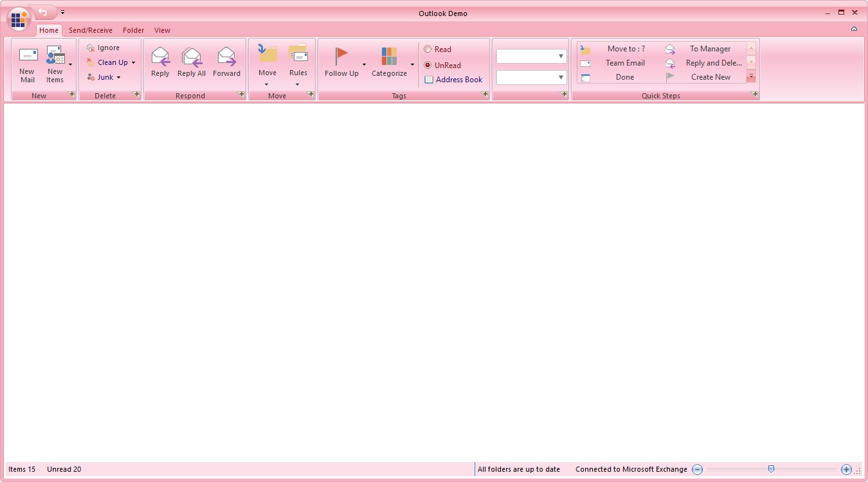
Task: Expand the Move dropdown arrow
Action: click(x=267, y=84)
